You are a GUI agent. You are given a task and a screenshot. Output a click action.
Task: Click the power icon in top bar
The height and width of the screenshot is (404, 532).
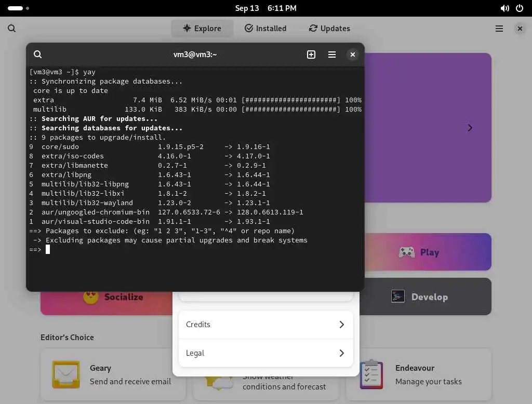click(x=520, y=8)
